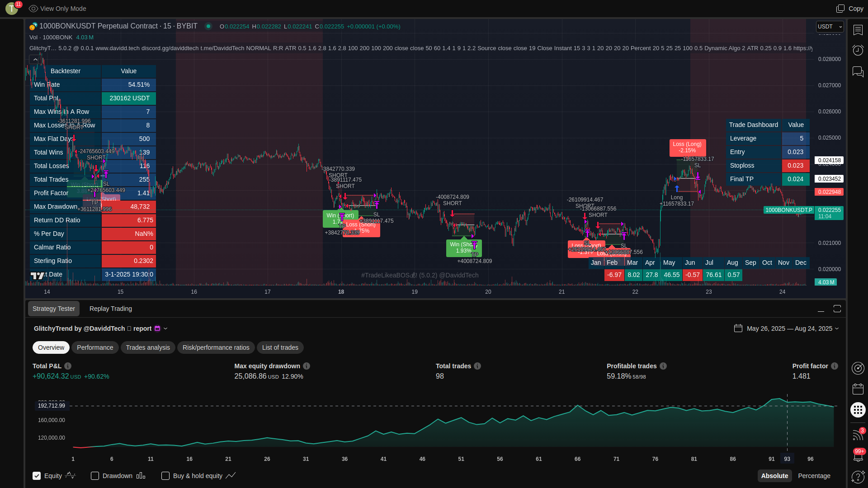The height and width of the screenshot is (488, 868).
Task: Open the help center question icon
Action: pos(858,476)
